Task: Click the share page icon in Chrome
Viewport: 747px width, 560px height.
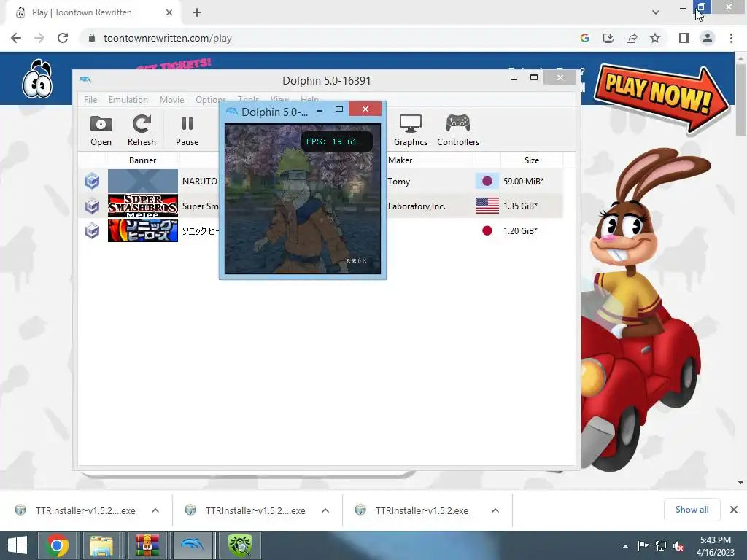Action: coord(632,38)
